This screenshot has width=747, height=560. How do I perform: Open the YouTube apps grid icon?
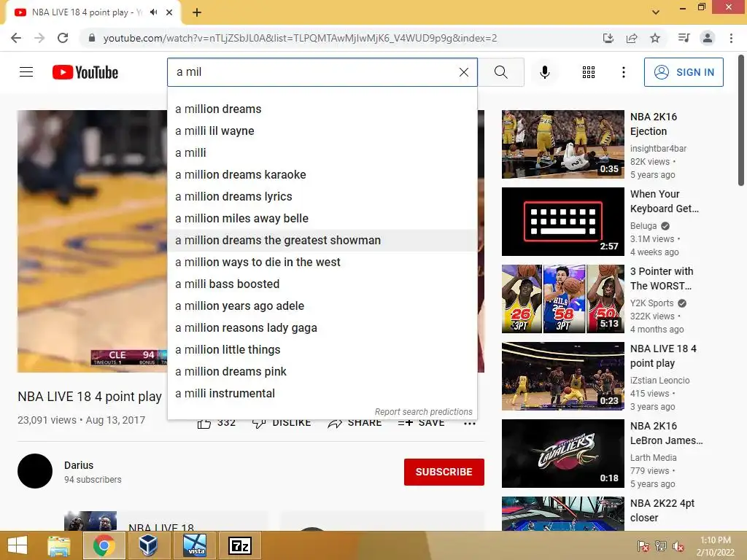(589, 72)
